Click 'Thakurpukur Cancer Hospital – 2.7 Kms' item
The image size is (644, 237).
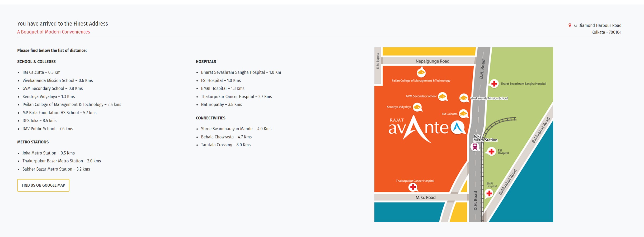236,96
